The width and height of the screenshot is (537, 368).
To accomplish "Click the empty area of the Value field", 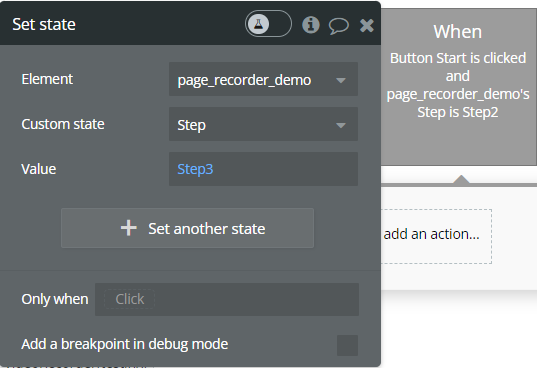I will [286, 169].
